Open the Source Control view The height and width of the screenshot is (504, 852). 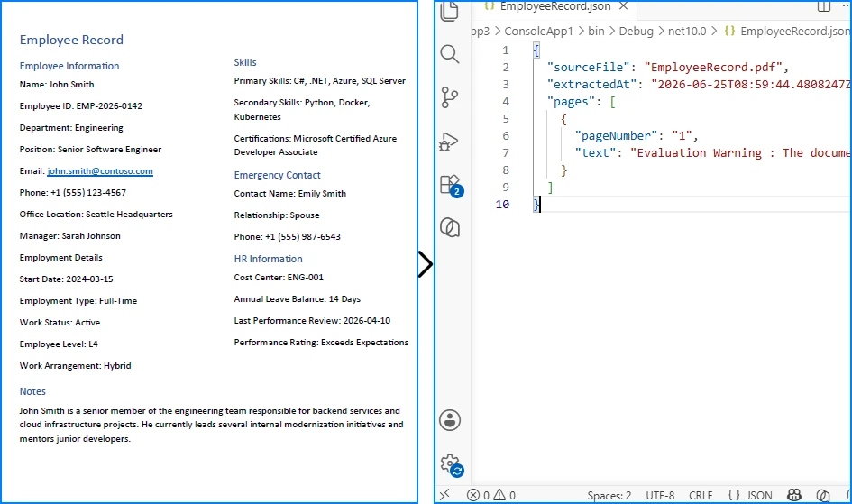pos(449,97)
